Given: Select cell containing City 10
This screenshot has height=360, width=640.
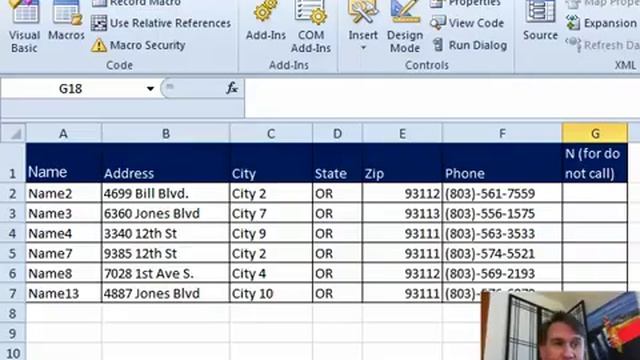Looking at the screenshot, I should click(x=271, y=293).
